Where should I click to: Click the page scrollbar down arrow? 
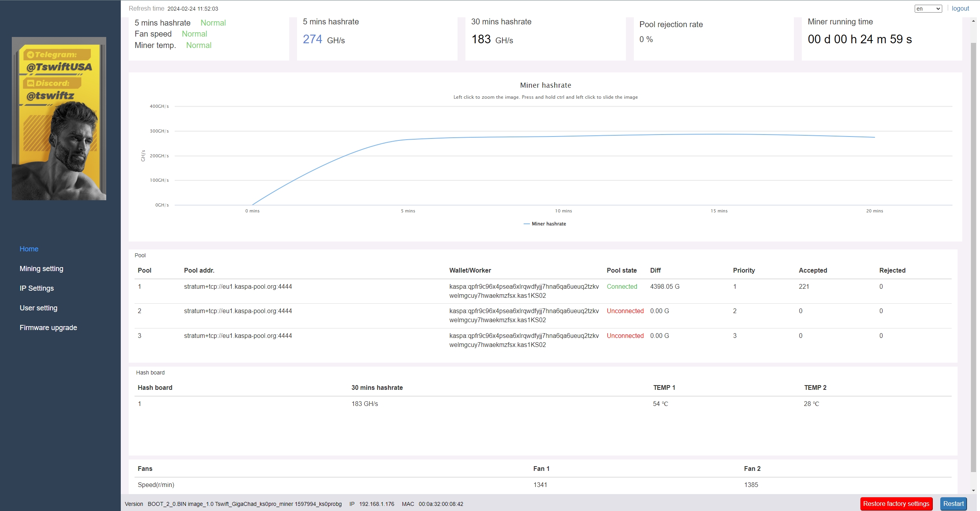point(973,491)
